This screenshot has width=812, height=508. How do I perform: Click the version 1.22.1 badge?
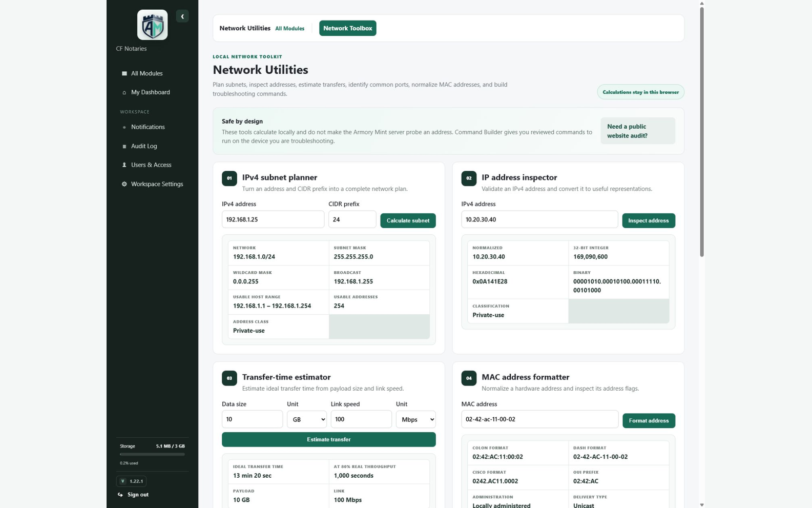point(131,481)
